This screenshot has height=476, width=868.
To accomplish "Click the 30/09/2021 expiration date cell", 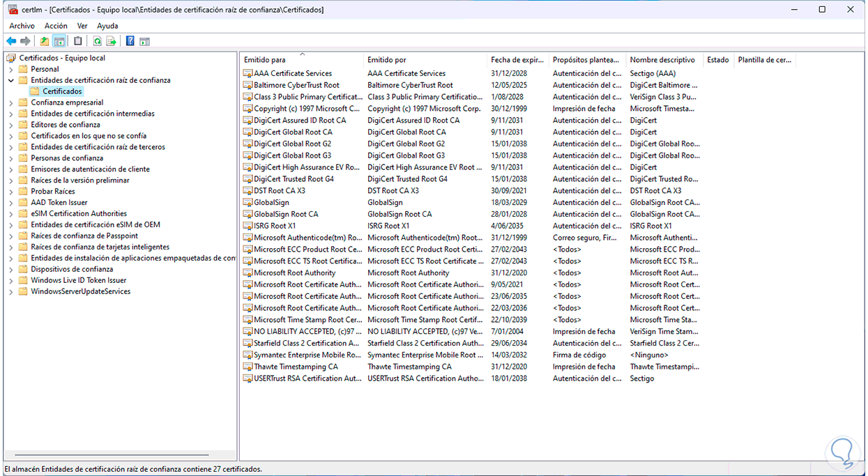I will pos(509,190).
